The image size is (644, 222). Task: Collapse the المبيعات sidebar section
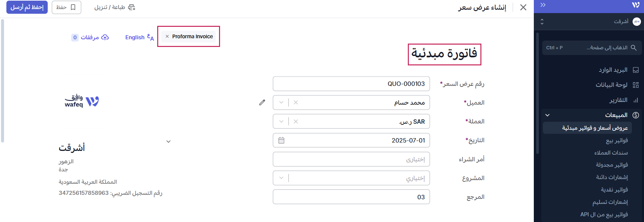click(x=548, y=115)
